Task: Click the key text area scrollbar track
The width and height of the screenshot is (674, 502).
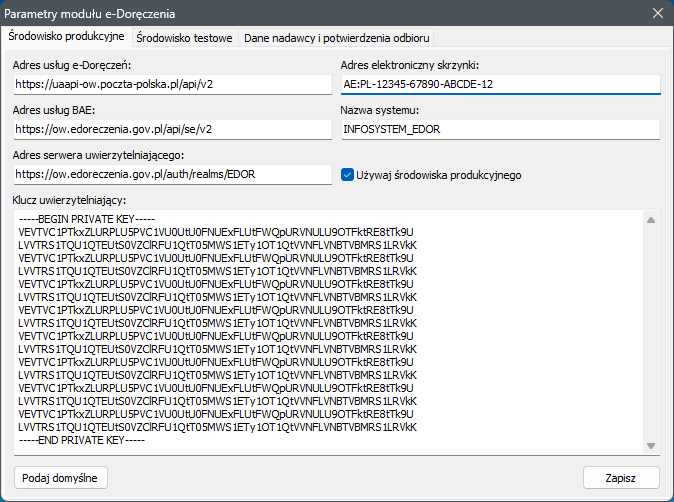Action: [x=650, y=330]
